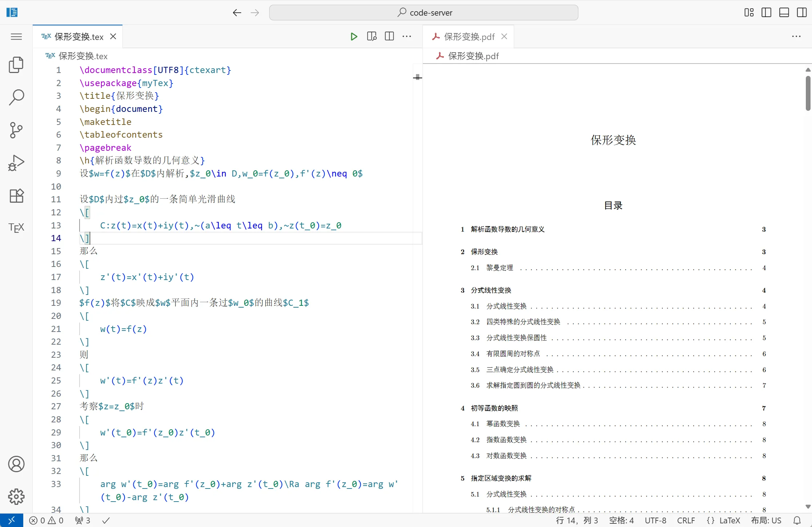Image resolution: width=812 pixels, height=527 pixels.
Task: Show errors and warnings in status bar
Action: 47,520
